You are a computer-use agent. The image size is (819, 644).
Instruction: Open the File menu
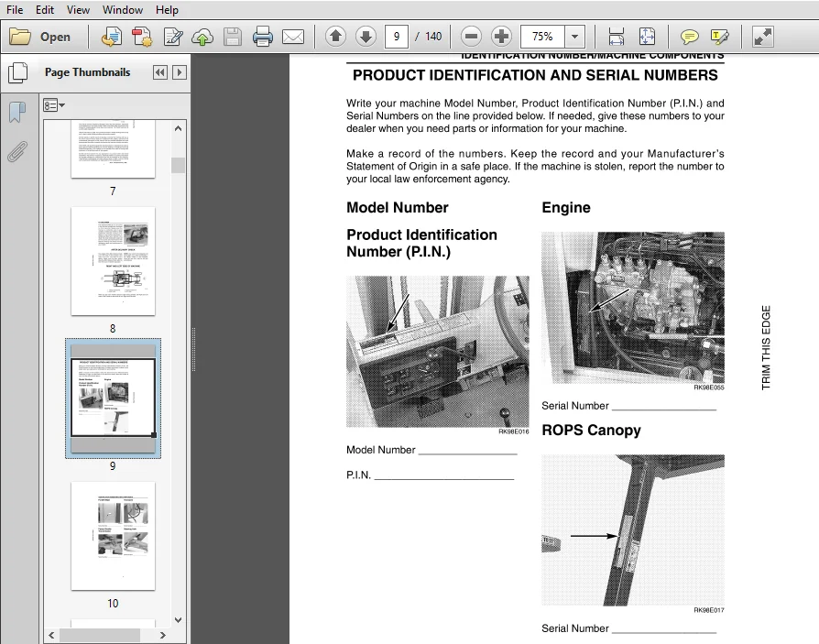pos(15,10)
